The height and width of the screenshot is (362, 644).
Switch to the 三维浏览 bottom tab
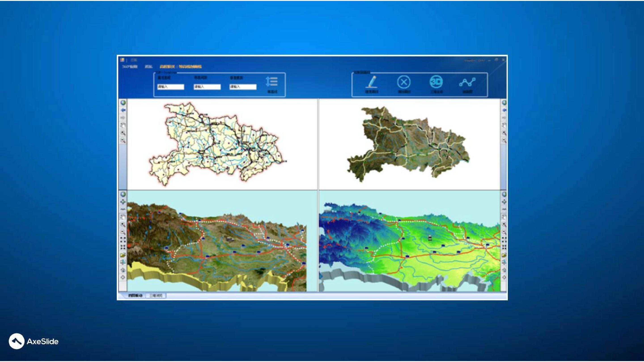[x=156, y=296]
